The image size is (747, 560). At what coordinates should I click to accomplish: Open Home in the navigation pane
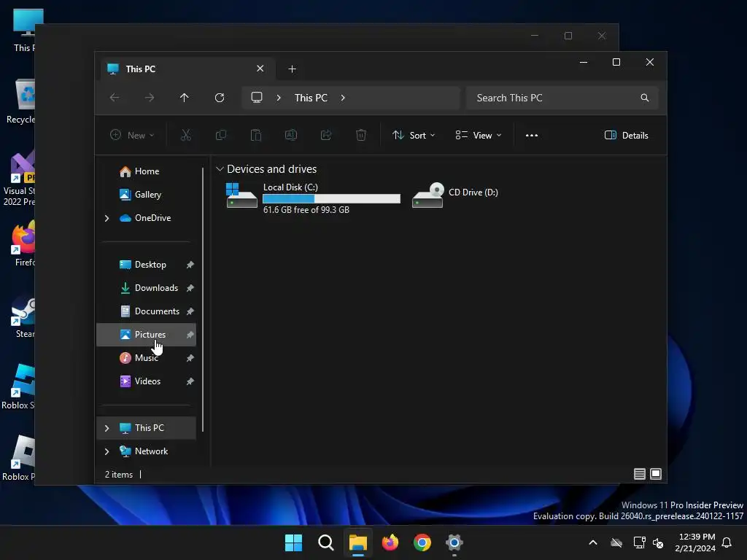[147, 171]
